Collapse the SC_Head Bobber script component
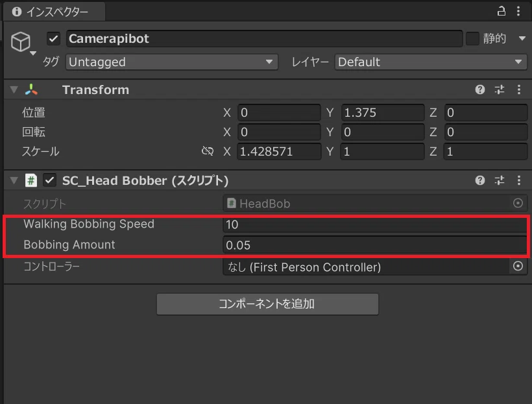 pos(14,180)
